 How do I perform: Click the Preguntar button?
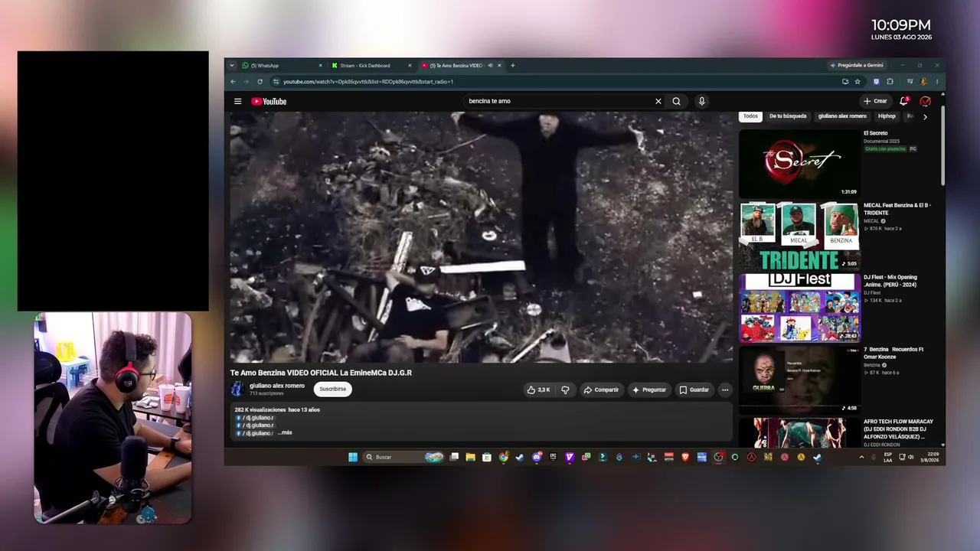649,390
